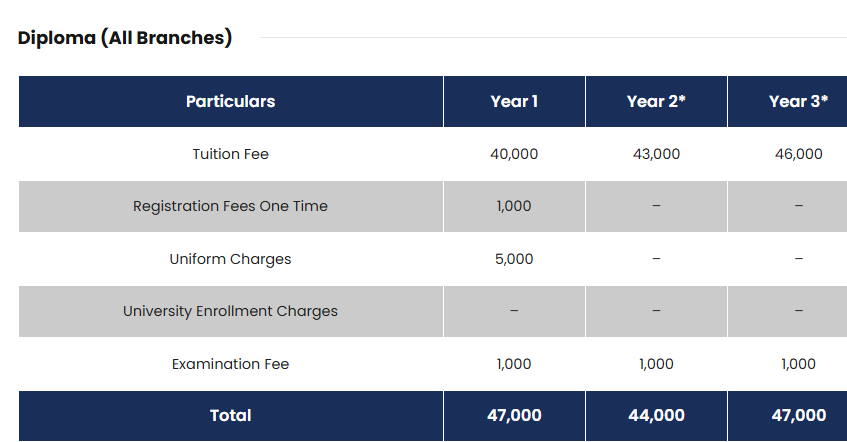847x442 pixels.
Task: Click the Particulars column header
Action: click(x=230, y=101)
